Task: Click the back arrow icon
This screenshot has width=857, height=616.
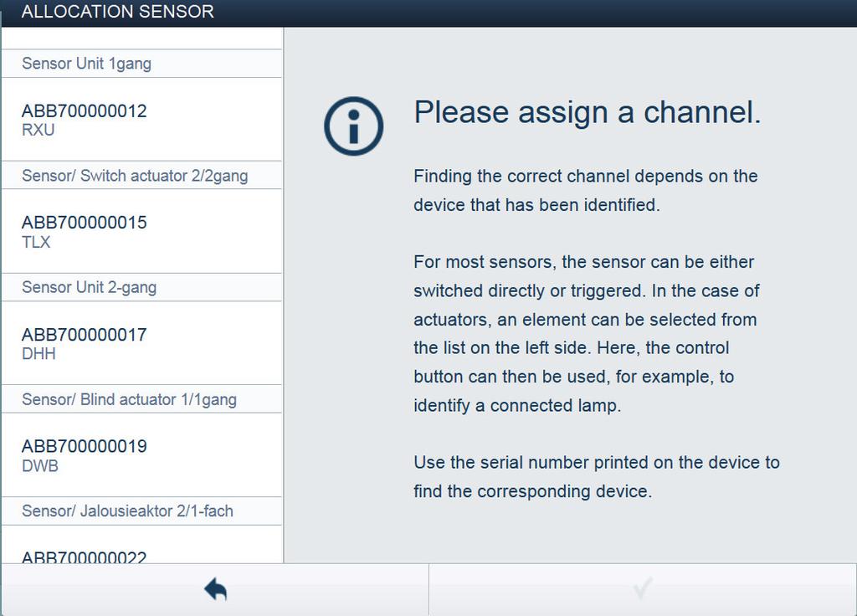Action: (x=215, y=589)
